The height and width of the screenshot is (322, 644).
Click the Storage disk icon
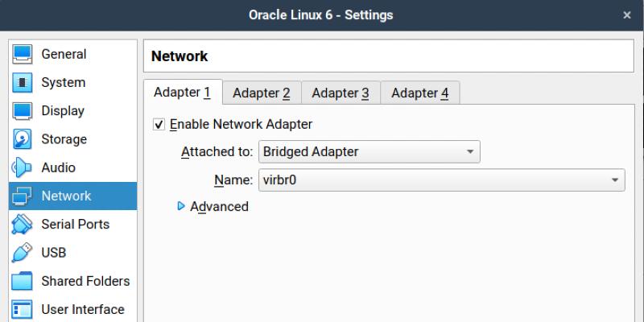pyautogui.click(x=23, y=139)
